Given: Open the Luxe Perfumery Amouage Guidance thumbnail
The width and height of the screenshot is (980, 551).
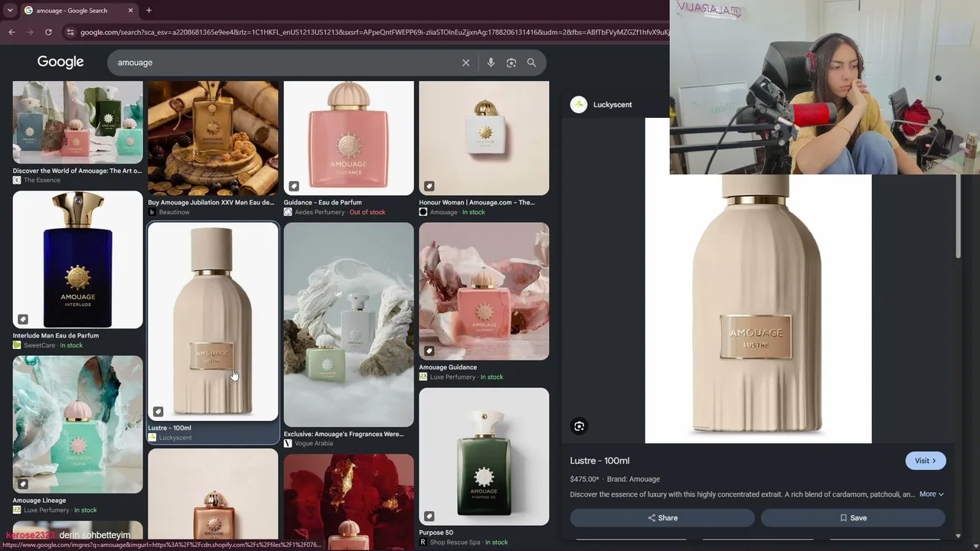Looking at the screenshot, I should (x=484, y=292).
